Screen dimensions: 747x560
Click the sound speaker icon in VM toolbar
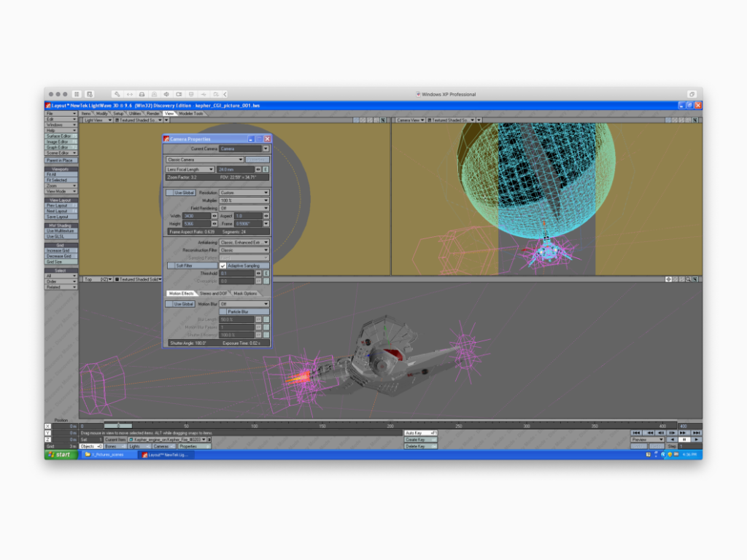coord(166,94)
